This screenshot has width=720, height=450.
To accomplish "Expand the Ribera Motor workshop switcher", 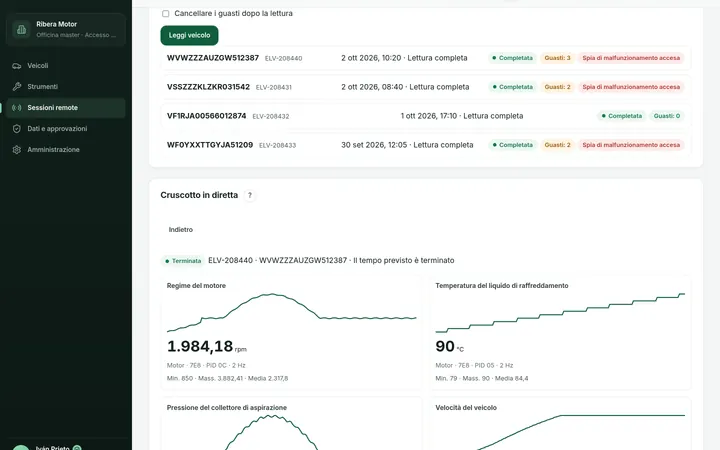I will (66, 29).
